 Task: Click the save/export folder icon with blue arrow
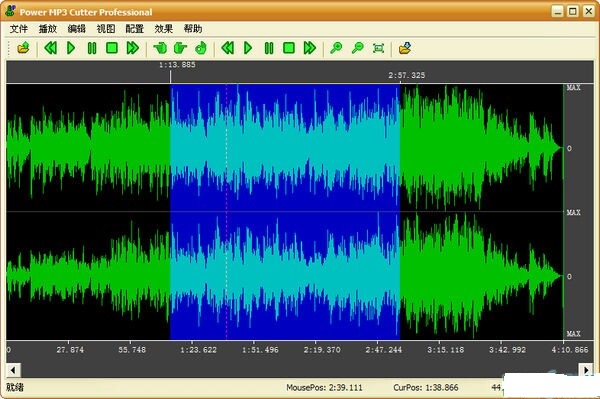[405, 48]
